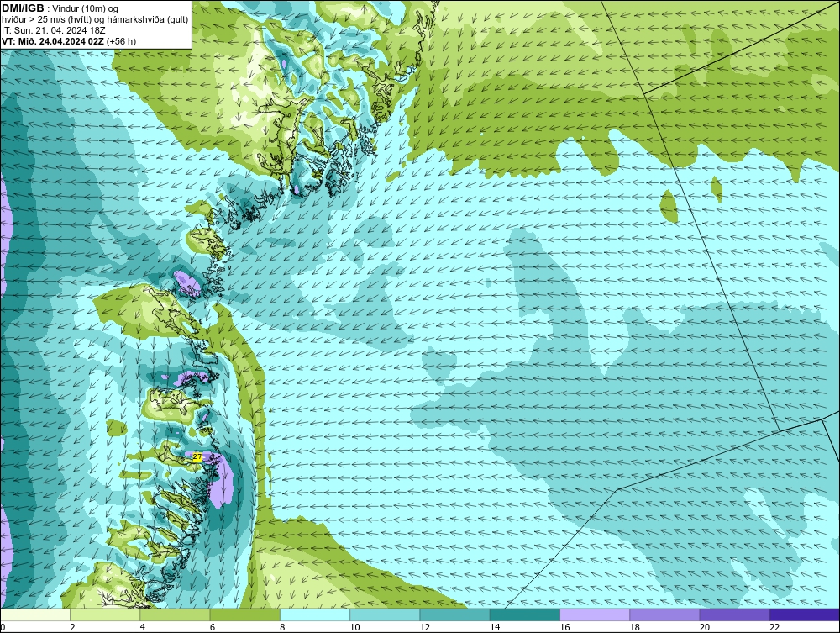Click the darkest purple swatch above 22
Screen dimensions: 840x633
coord(805,615)
